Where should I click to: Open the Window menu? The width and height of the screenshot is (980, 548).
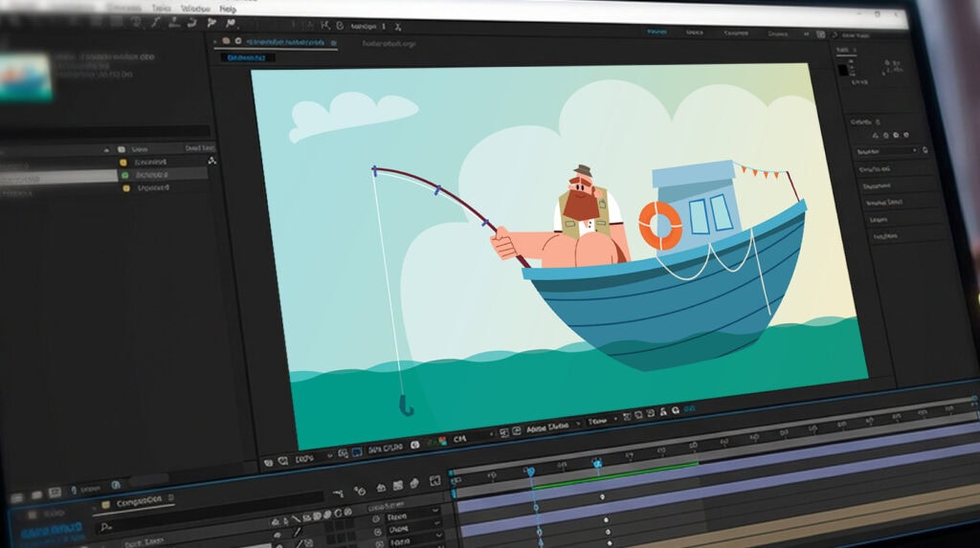(x=194, y=8)
